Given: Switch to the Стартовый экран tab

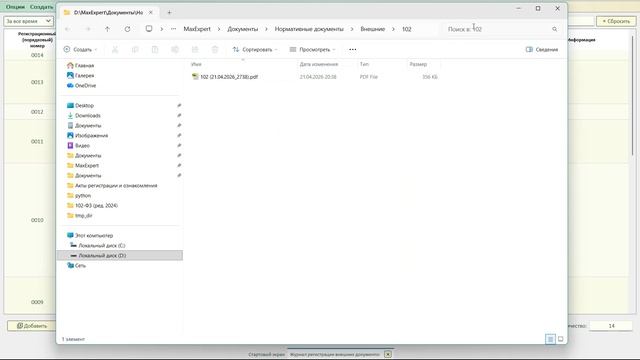Looking at the screenshot, I should [x=266, y=354].
